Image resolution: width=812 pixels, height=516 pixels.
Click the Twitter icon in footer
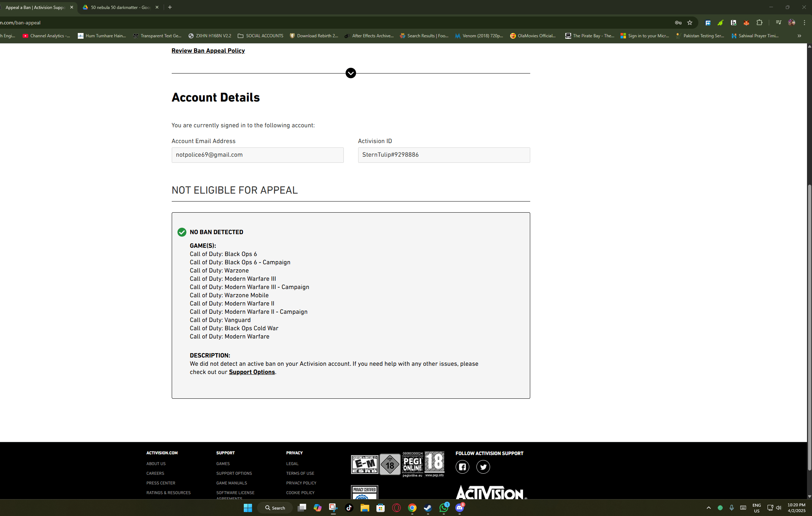click(483, 467)
